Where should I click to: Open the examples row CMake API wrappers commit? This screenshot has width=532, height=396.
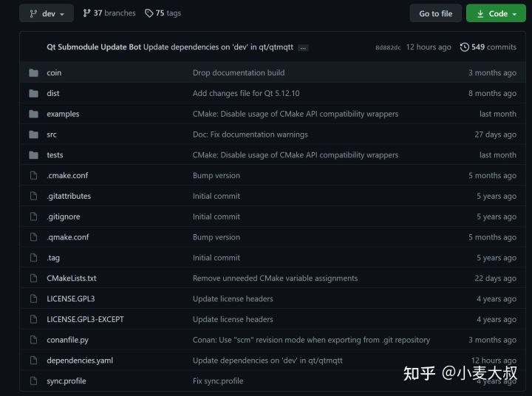coord(295,114)
